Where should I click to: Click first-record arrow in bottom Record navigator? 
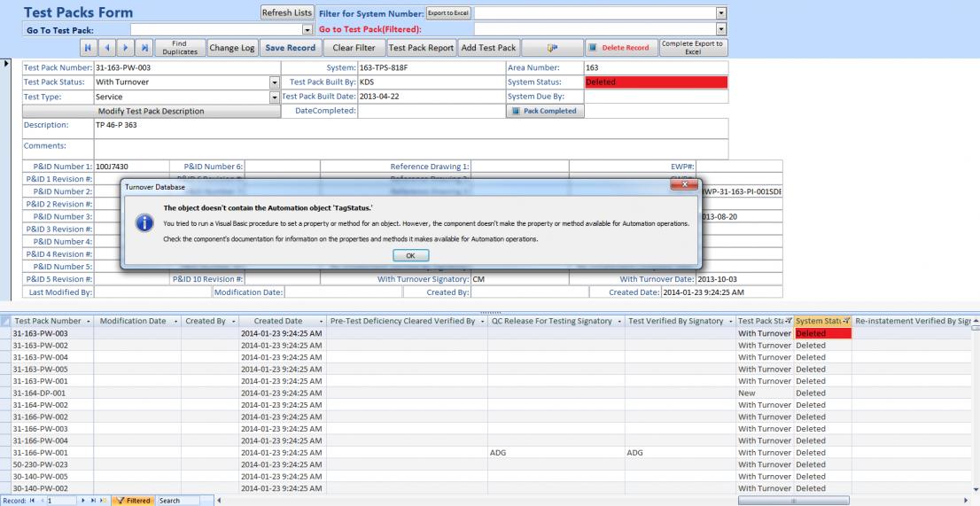tap(31, 501)
